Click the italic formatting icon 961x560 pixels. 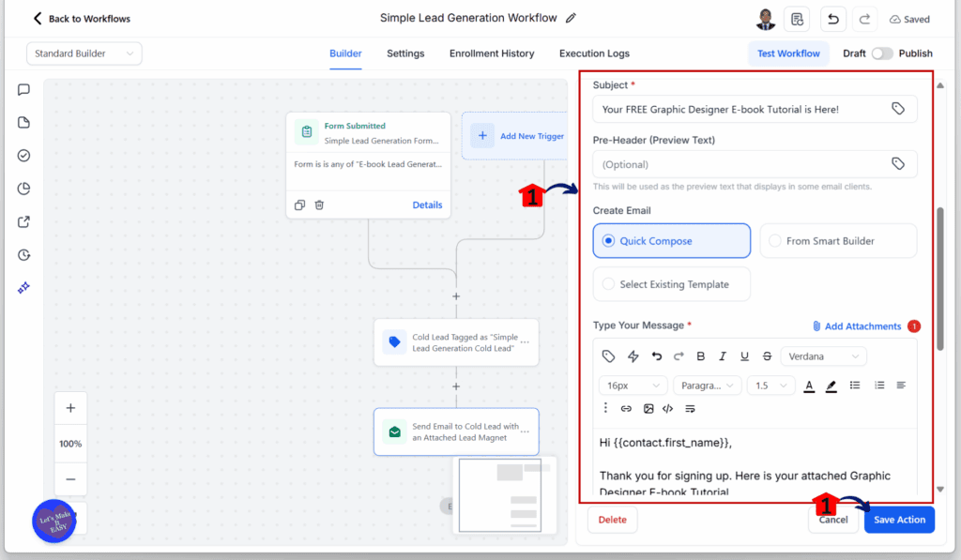click(723, 356)
